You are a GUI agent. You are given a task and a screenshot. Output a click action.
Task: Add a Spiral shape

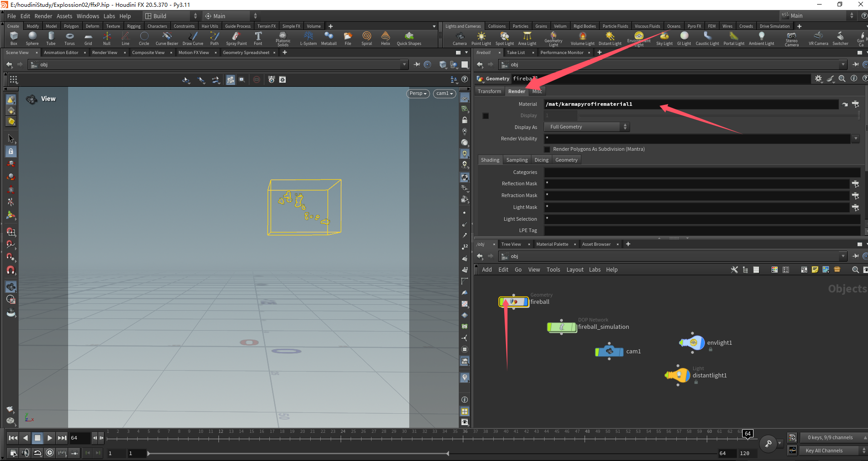367,38
